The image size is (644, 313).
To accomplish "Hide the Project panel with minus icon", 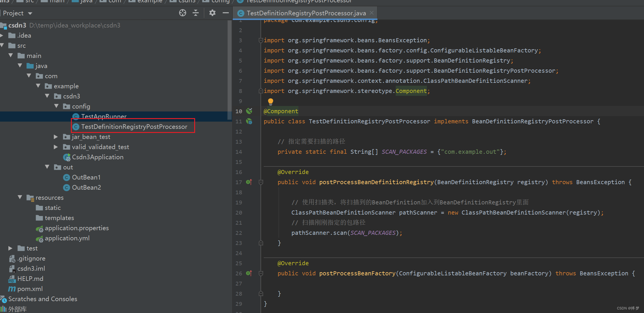I will [226, 13].
